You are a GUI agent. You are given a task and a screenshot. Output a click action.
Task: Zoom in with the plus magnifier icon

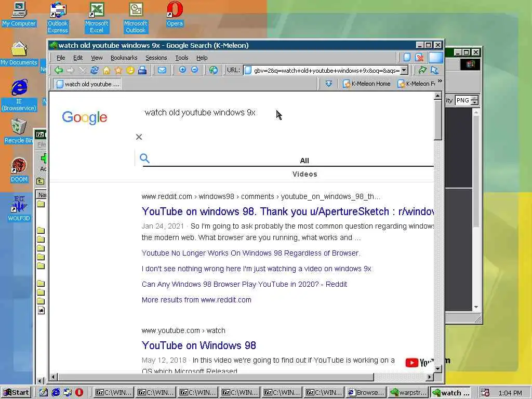pyautogui.click(x=182, y=70)
